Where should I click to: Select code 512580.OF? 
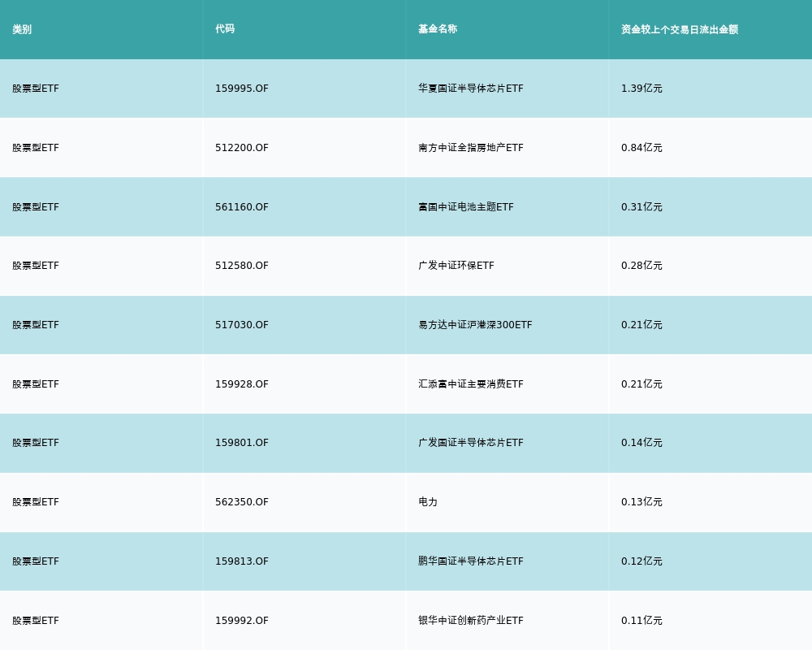point(242,266)
